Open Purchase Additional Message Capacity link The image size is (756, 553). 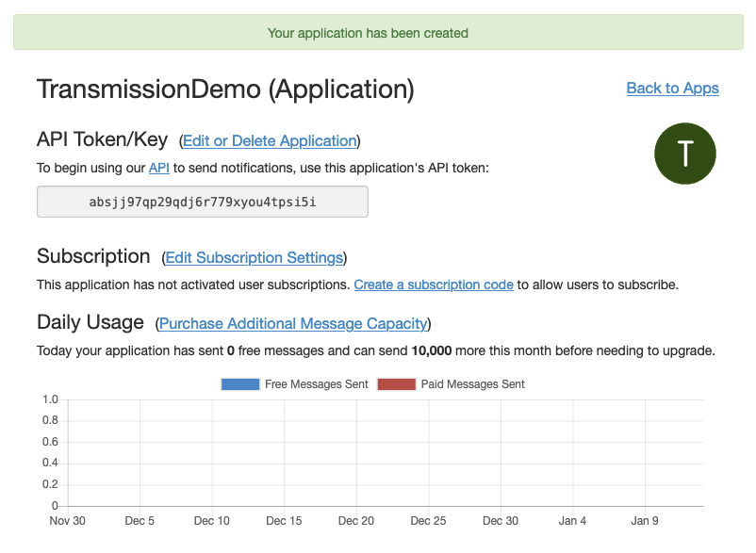(292, 324)
